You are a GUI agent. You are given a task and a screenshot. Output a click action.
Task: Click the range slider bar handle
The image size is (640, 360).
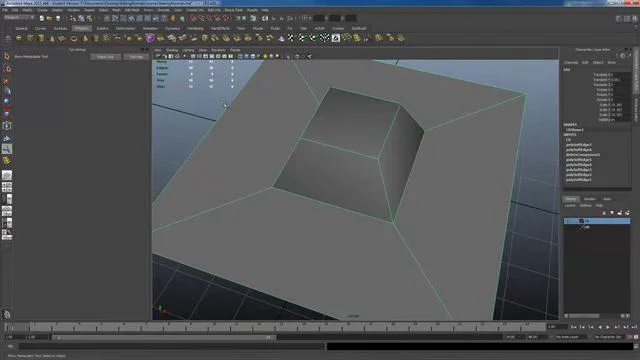[x=163, y=338]
